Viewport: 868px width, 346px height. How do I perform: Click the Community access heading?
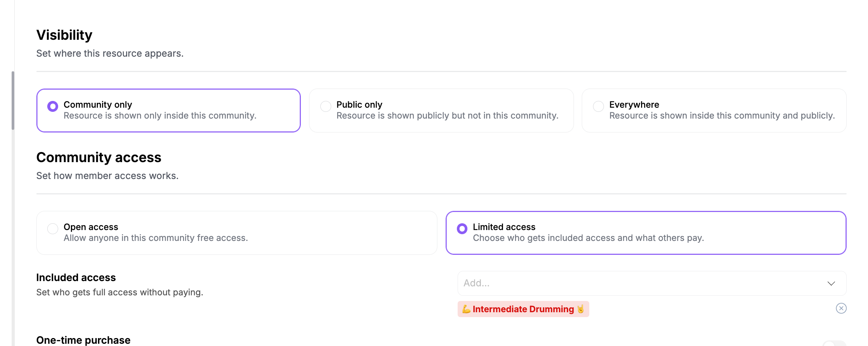(99, 158)
